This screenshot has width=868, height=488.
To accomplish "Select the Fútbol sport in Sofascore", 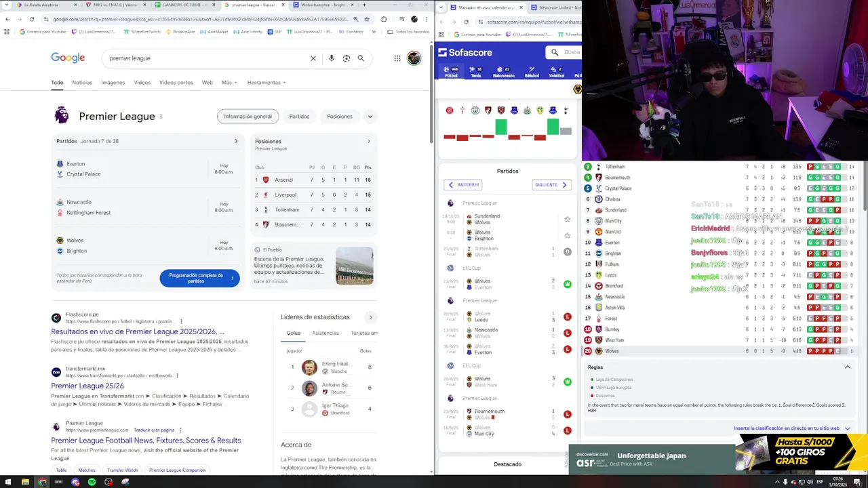I will 451,72.
